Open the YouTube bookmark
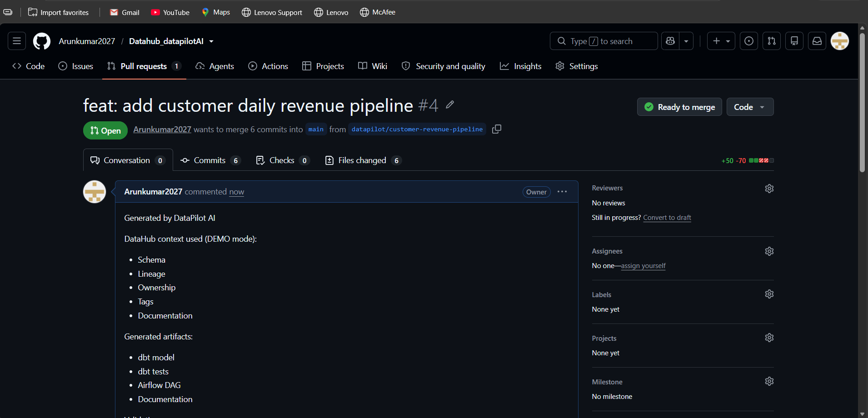The height and width of the screenshot is (418, 868). (x=170, y=12)
